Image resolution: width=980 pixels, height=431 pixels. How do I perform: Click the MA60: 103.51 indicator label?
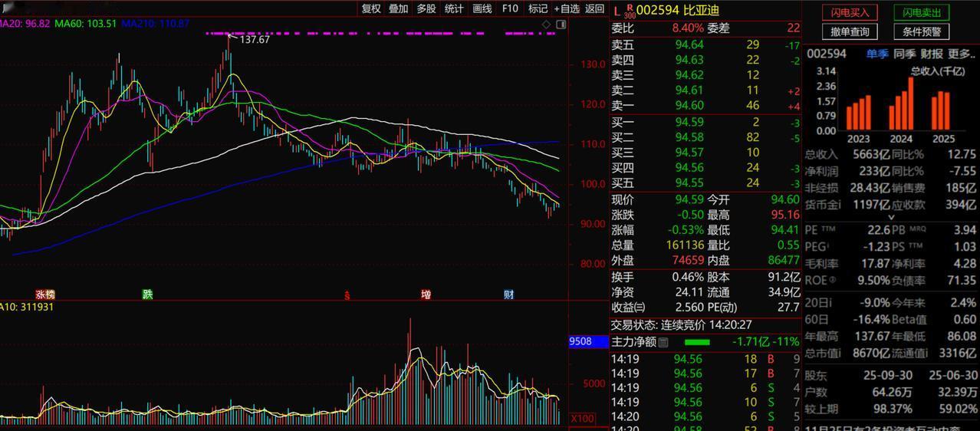click(86, 24)
